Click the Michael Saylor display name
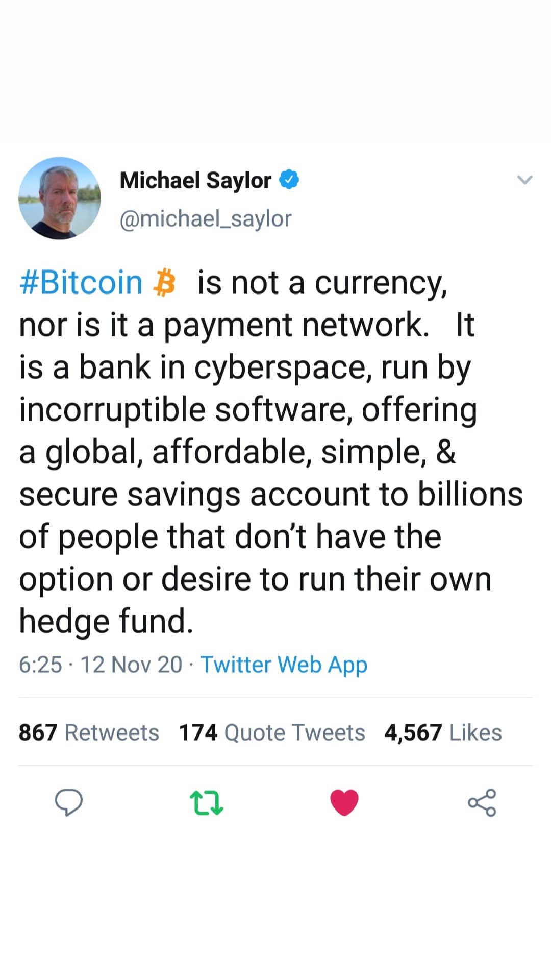The height and width of the screenshot is (980, 551). 195,180
